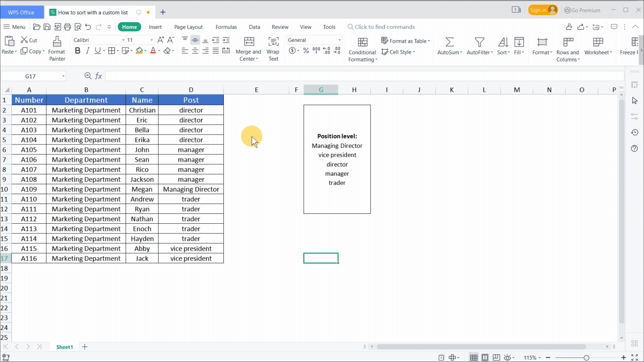Open the font name dropdown

tap(123, 40)
